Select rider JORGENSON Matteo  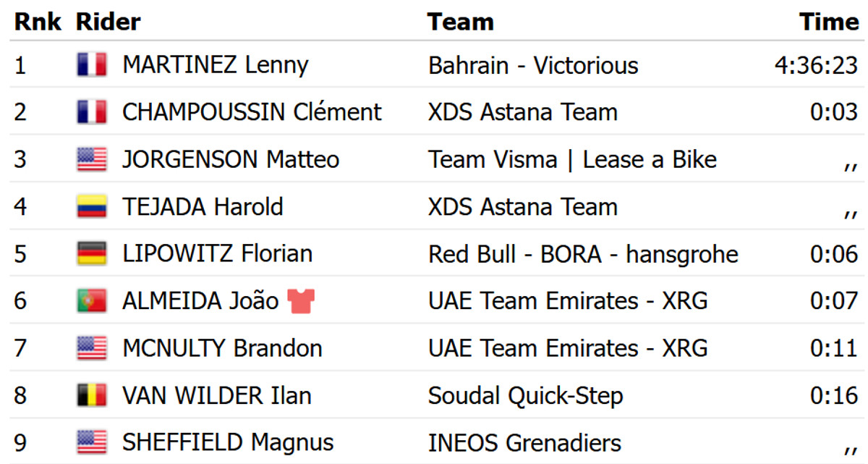[x=230, y=159]
